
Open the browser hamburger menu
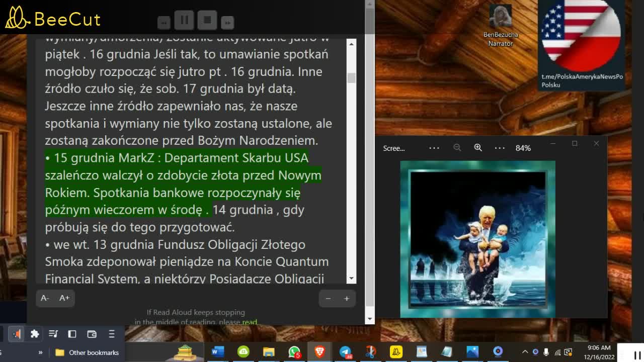click(x=112, y=334)
